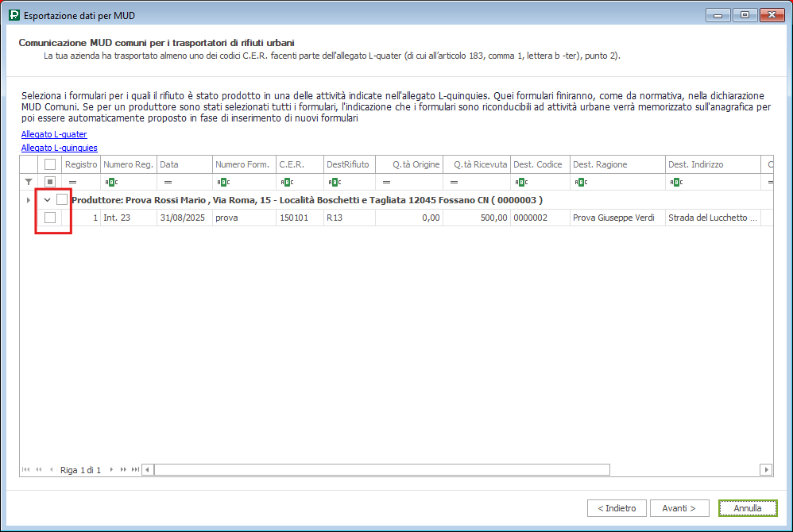The image size is (793, 532).
Task: Move to previous row in navigator
Action: pyautogui.click(x=52, y=470)
